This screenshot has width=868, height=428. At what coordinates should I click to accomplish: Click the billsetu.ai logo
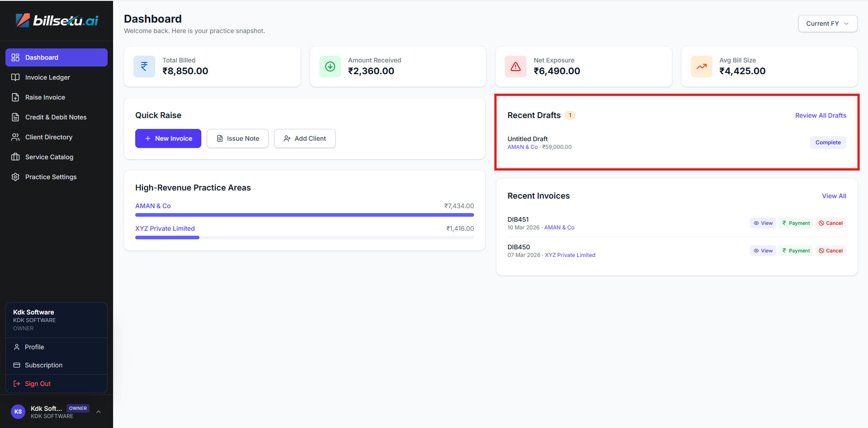[57, 20]
